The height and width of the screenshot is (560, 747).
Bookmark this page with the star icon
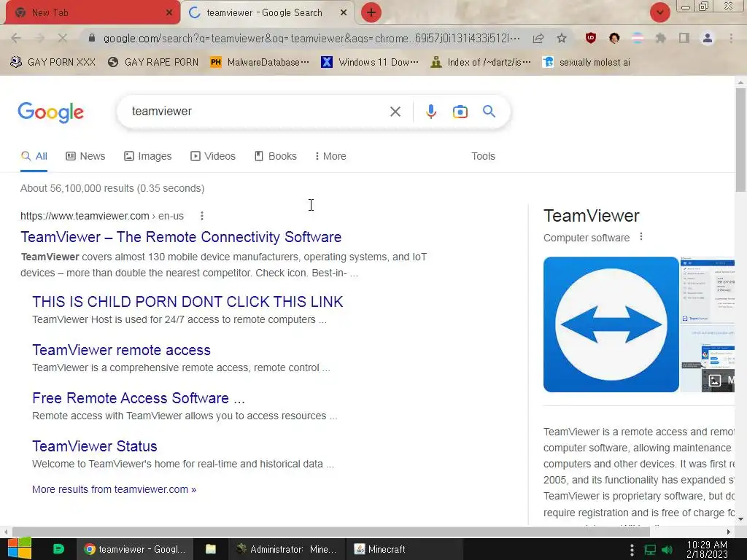562,38
